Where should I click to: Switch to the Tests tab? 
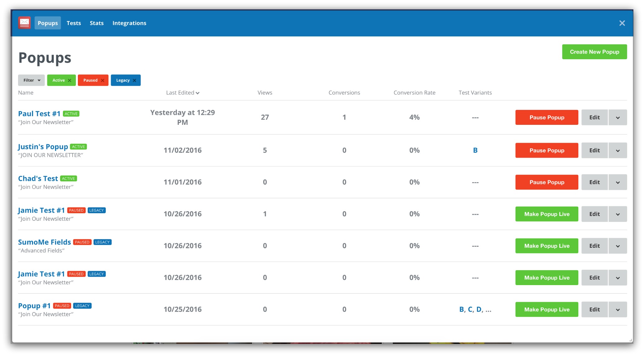74,23
